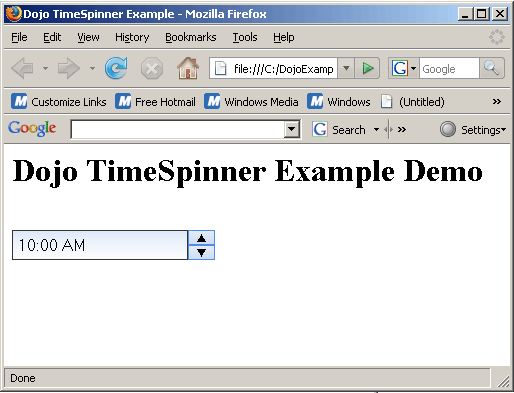Close the Firefox window
Image resolution: width=514 pixels, height=393 pixels.
tap(500, 14)
